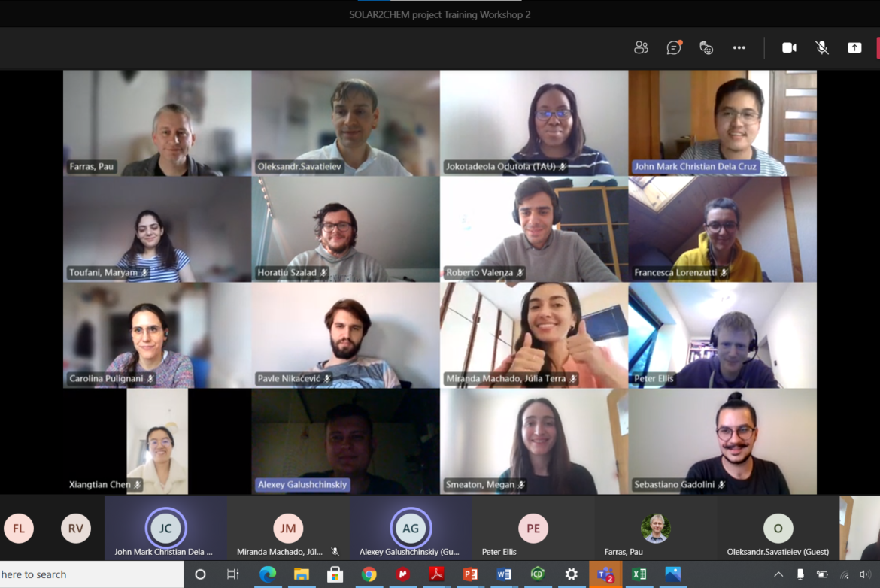
Task: Open Microsoft Store from taskbar
Action: (335, 574)
